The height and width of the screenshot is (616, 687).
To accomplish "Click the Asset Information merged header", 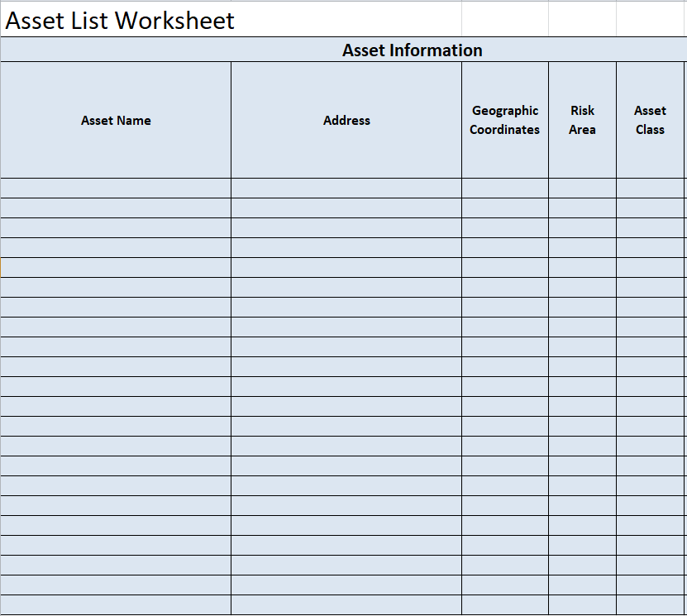I will click(x=412, y=50).
